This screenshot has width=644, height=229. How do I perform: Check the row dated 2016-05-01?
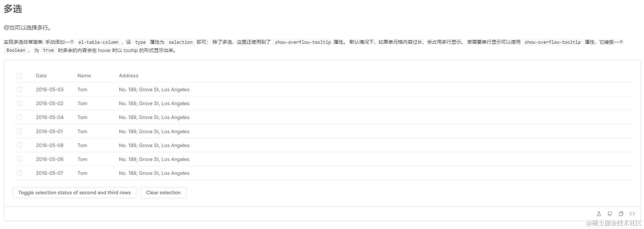pos(19,131)
